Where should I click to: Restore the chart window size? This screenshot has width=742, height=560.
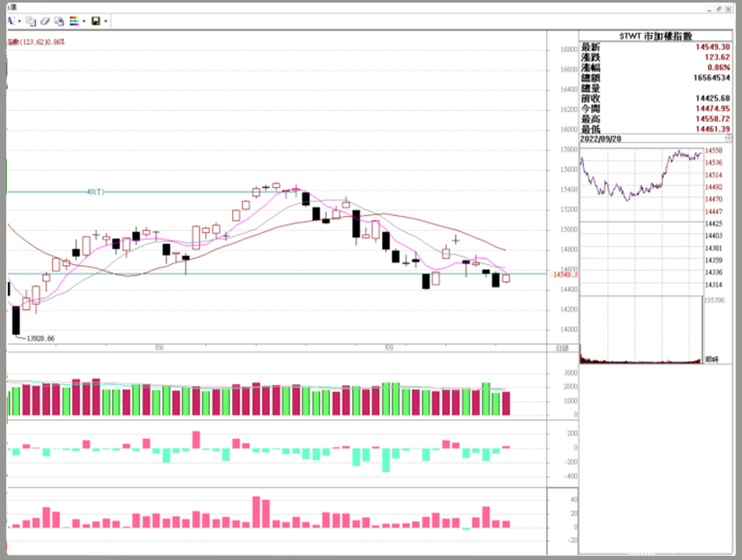(x=719, y=9)
